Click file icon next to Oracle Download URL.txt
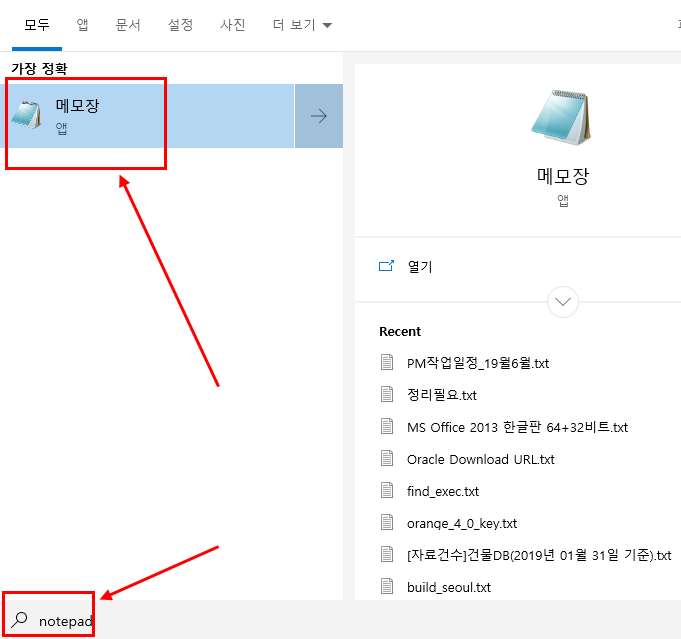Viewport: 681px width, 639px height. click(x=387, y=458)
